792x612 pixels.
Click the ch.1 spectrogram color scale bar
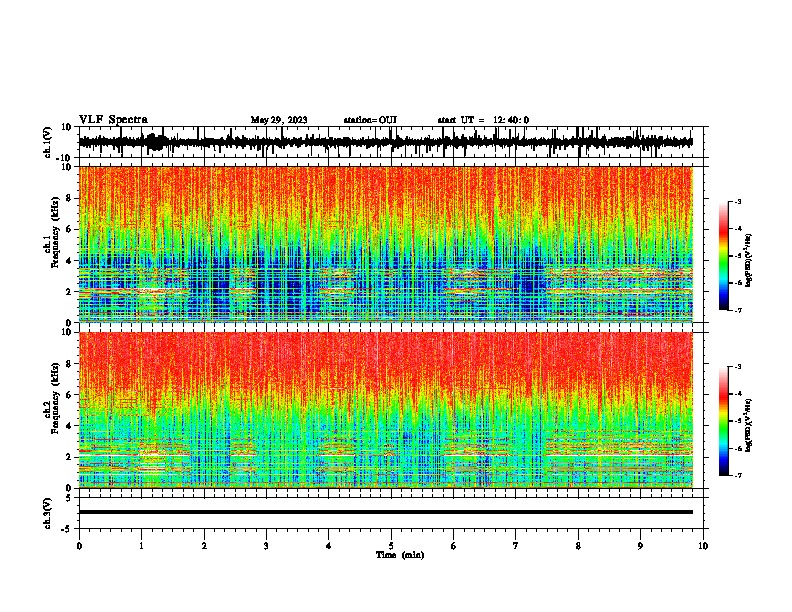coord(723,256)
